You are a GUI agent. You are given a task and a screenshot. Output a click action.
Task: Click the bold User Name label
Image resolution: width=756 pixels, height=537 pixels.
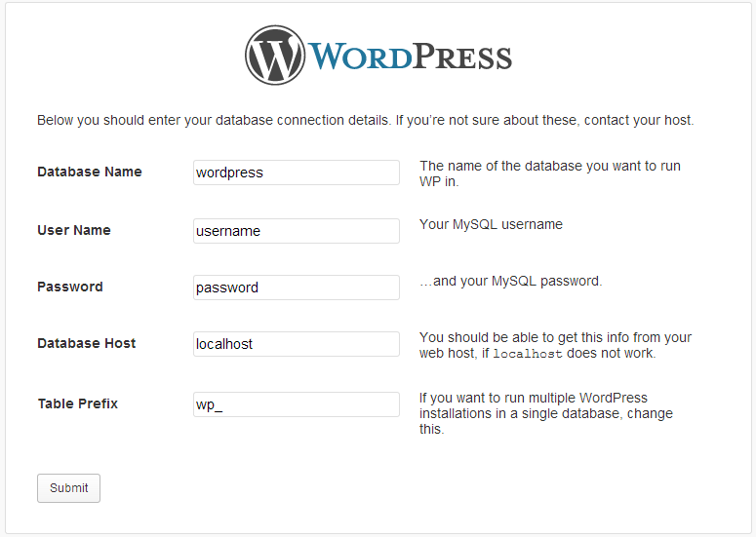tap(74, 230)
